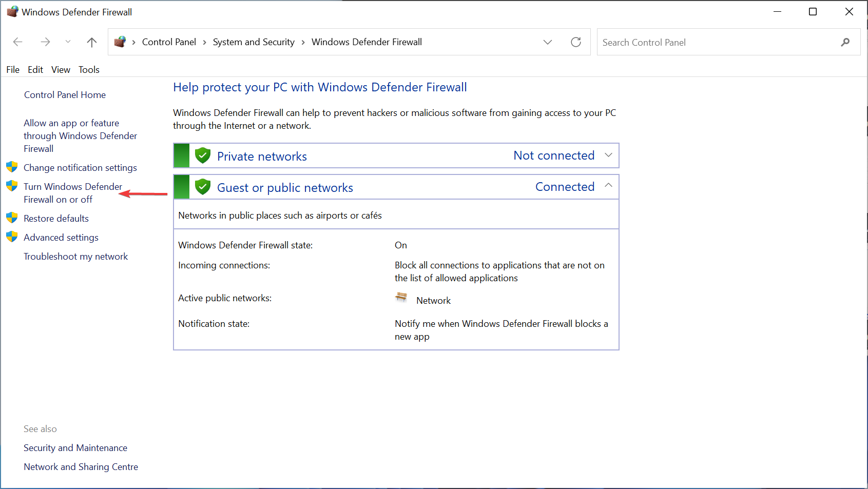Viewport: 868px width, 489px height.
Task: Click 'Notification state:' label
Action: point(214,324)
